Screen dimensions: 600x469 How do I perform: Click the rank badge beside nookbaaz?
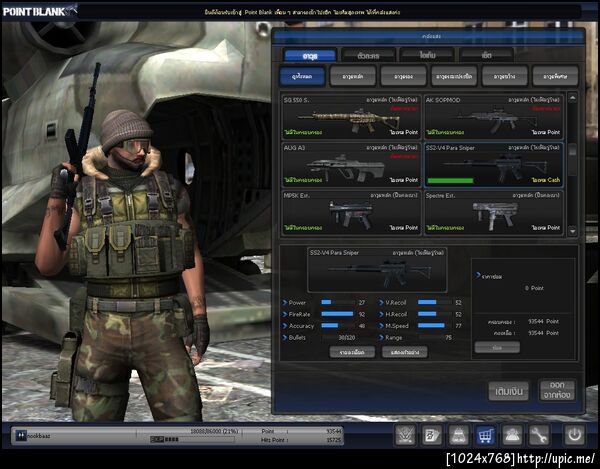[21, 435]
